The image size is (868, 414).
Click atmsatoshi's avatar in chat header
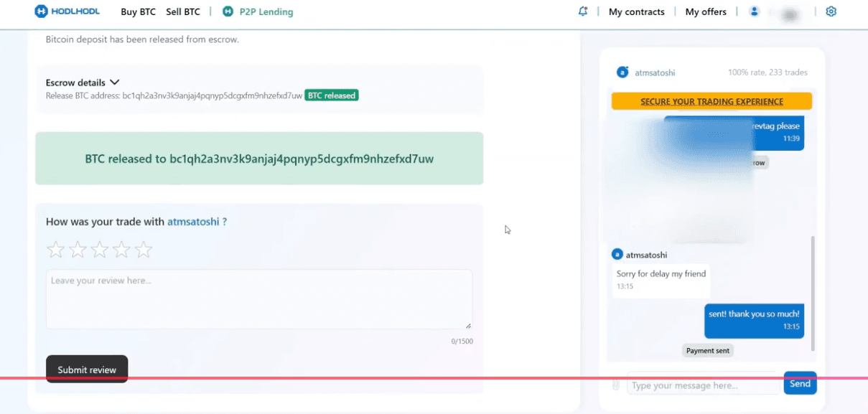pos(622,72)
